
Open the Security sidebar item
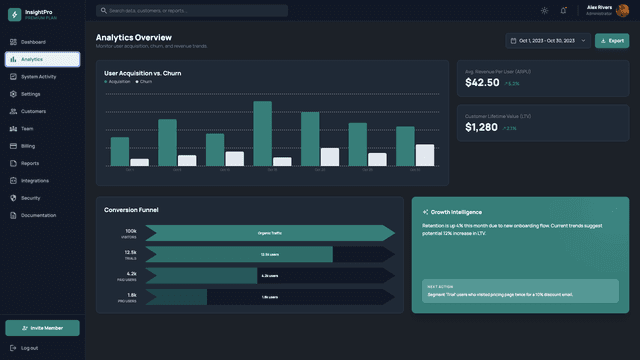click(42, 198)
